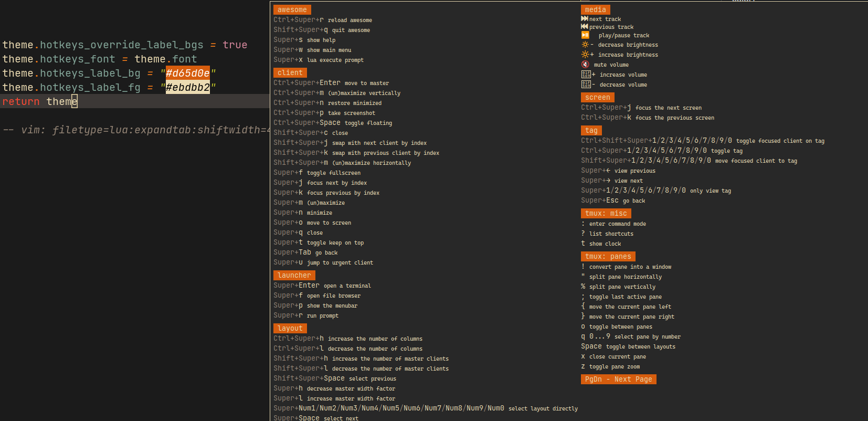Select the 'launcher' group label
The height and width of the screenshot is (421, 868).
tap(294, 275)
